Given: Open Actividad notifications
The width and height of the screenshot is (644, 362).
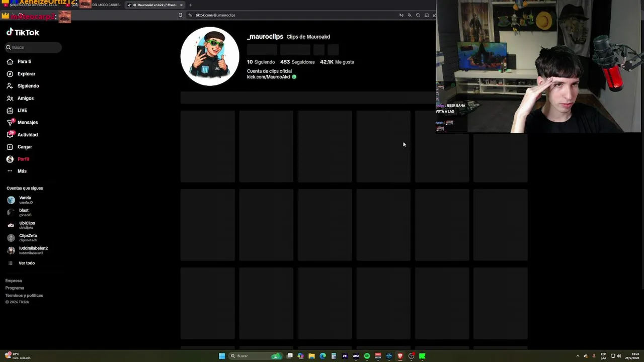Looking at the screenshot, I should [22, 135].
